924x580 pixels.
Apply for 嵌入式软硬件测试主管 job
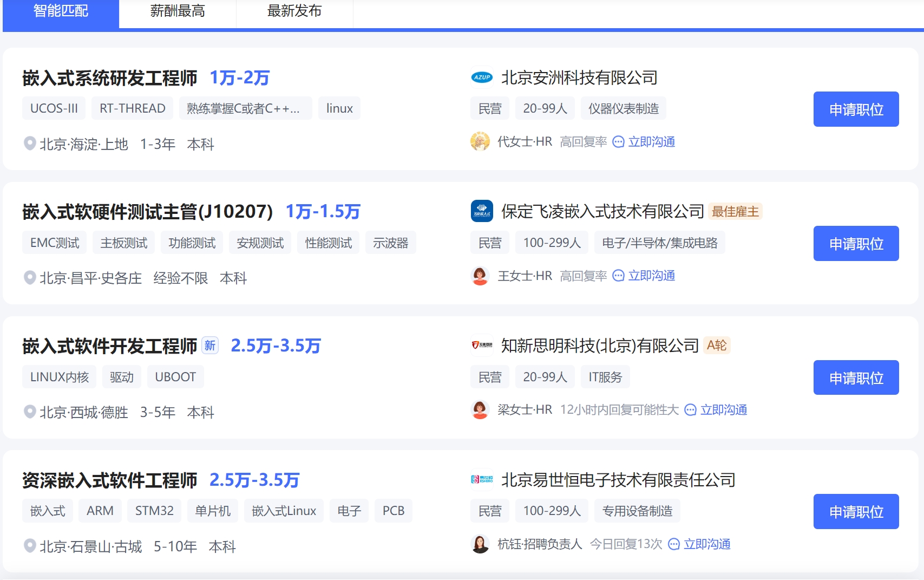(856, 243)
